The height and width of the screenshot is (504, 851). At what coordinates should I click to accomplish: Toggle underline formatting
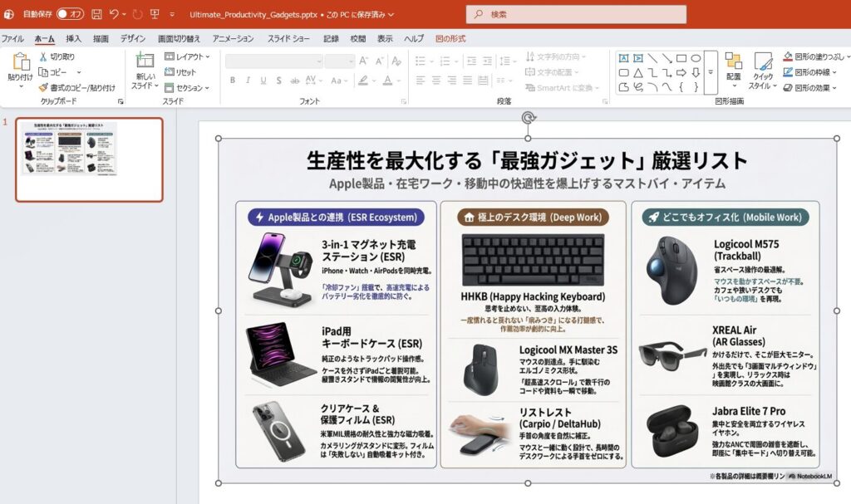point(263,79)
